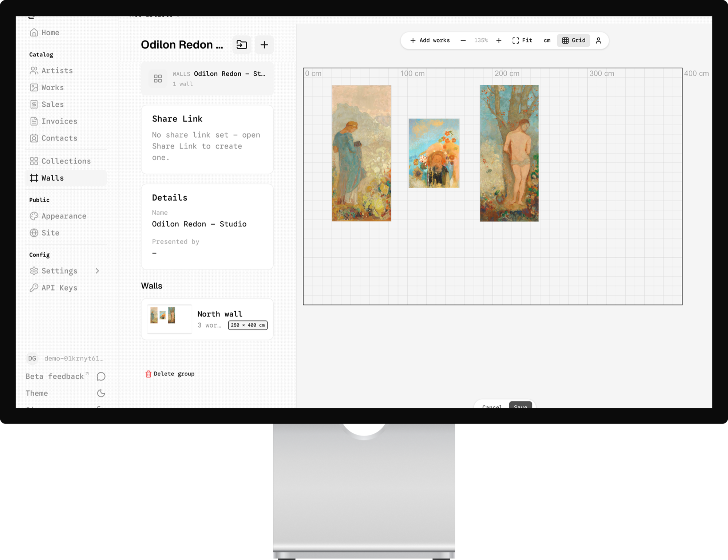The height and width of the screenshot is (560, 728).
Task: Click the API Keys key icon
Action: tap(34, 288)
